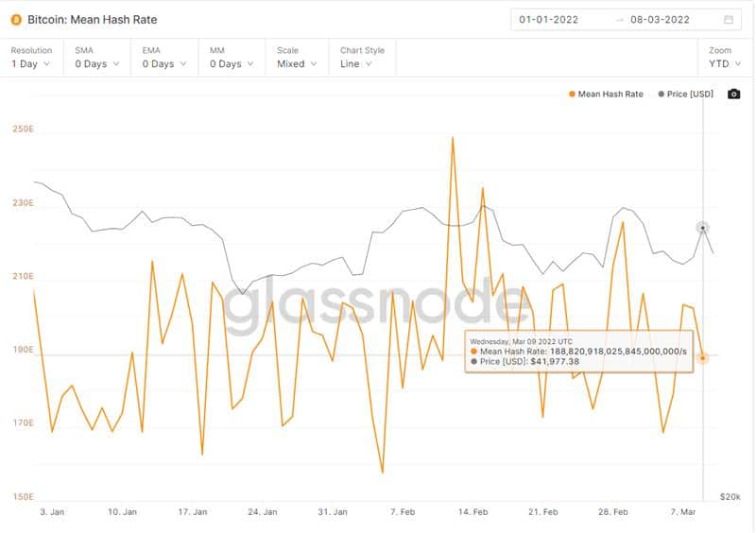Click the 7. Feb x-axis label
The height and width of the screenshot is (533, 756).
tap(403, 512)
